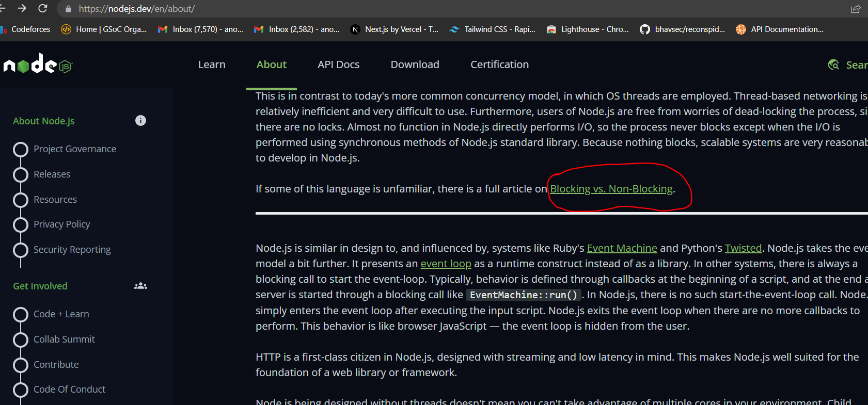The height and width of the screenshot is (405, 868).
Task: Click the Resources circle marker
Action: (x=21, y=200)
